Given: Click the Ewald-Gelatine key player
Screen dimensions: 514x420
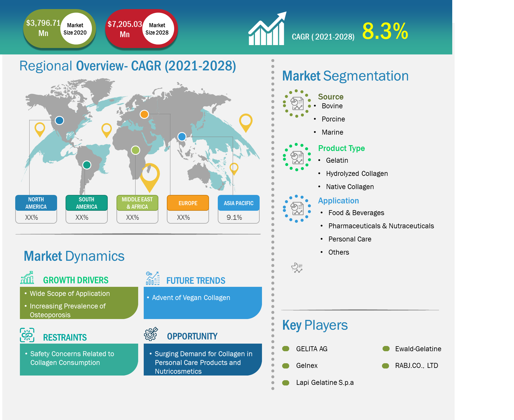Looking at the screenshot, I should (x=418, y=349).
